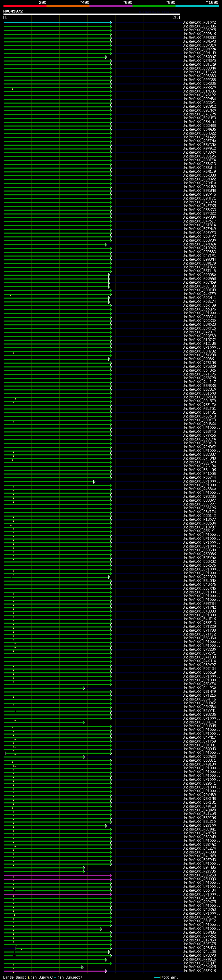
Task: Open hit UniRef100_Q2M3Y5
Action: tap(199, 61)
